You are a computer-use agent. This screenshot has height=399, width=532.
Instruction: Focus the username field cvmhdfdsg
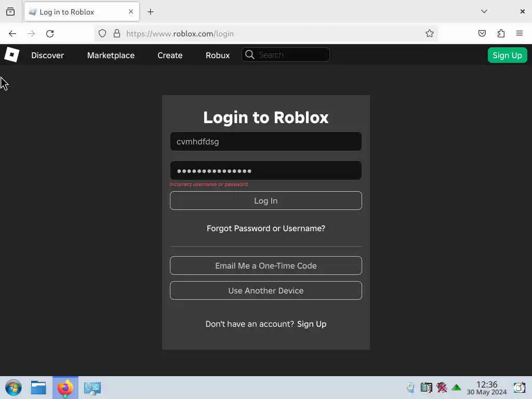pyautogui.click(x=266, y=141)
